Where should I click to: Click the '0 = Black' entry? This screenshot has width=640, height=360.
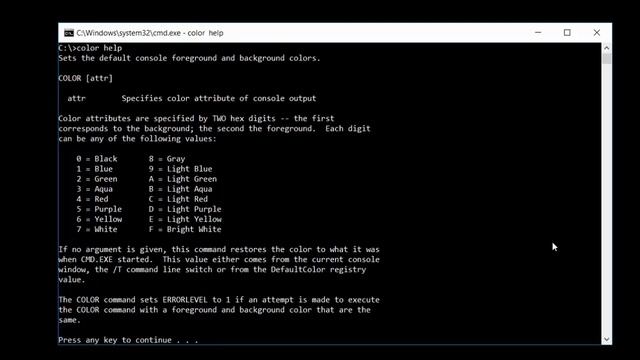(x=97, y=159)
